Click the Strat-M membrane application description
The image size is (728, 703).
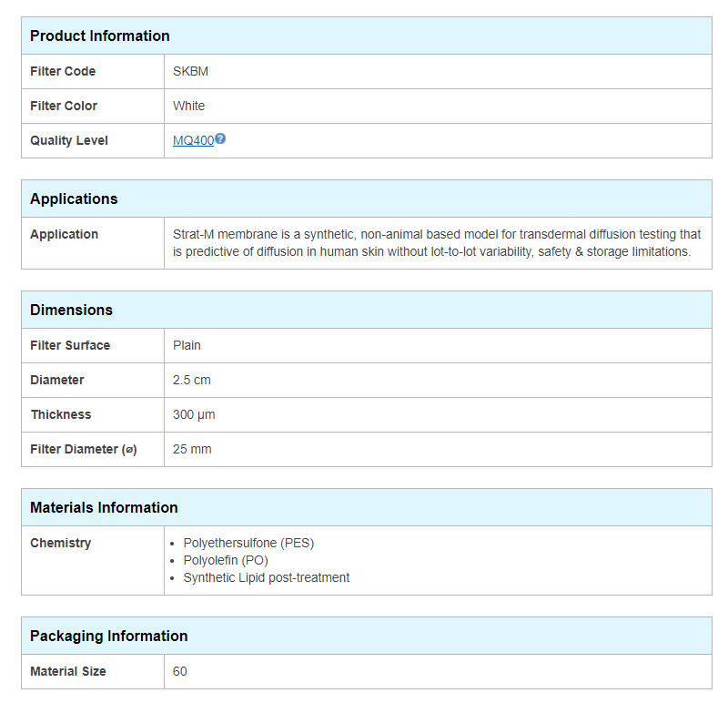436,243
